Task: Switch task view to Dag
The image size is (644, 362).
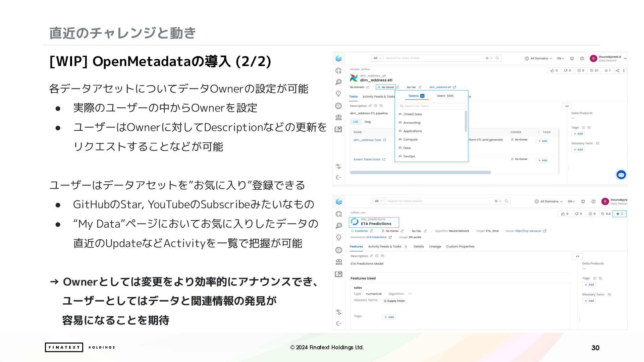Action: coord(368,122)
